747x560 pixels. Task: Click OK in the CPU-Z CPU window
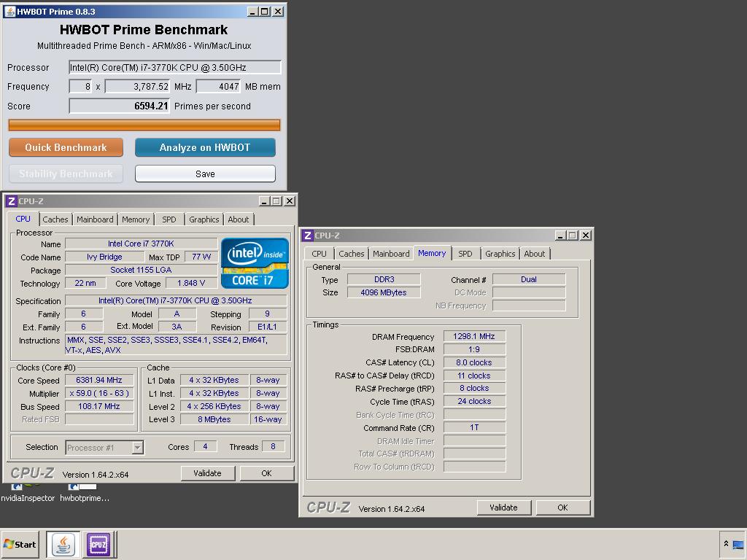click(x=266, y=473)
